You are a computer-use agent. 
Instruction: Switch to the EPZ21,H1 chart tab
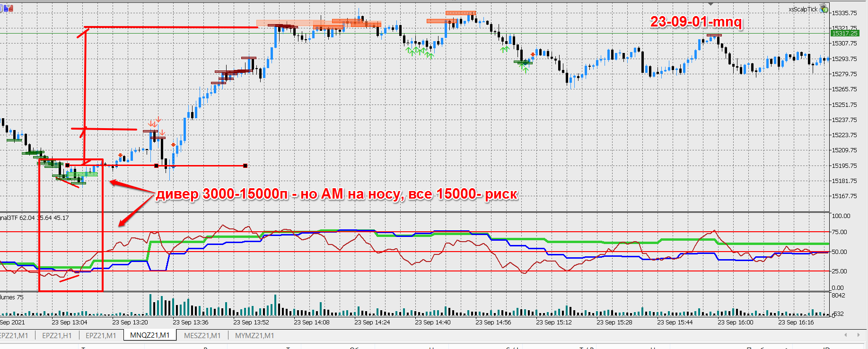click(x=57, y=335)
